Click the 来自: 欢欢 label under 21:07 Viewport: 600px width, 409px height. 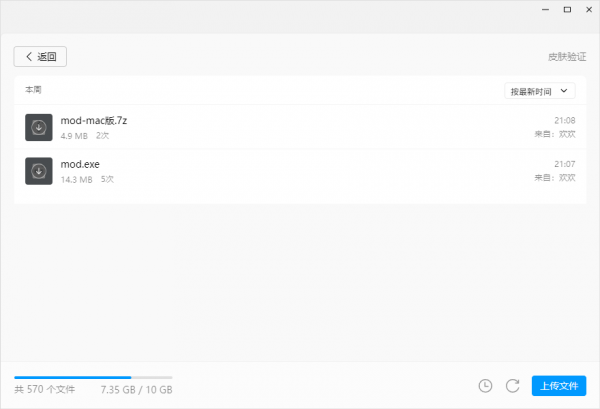[556, 177]
